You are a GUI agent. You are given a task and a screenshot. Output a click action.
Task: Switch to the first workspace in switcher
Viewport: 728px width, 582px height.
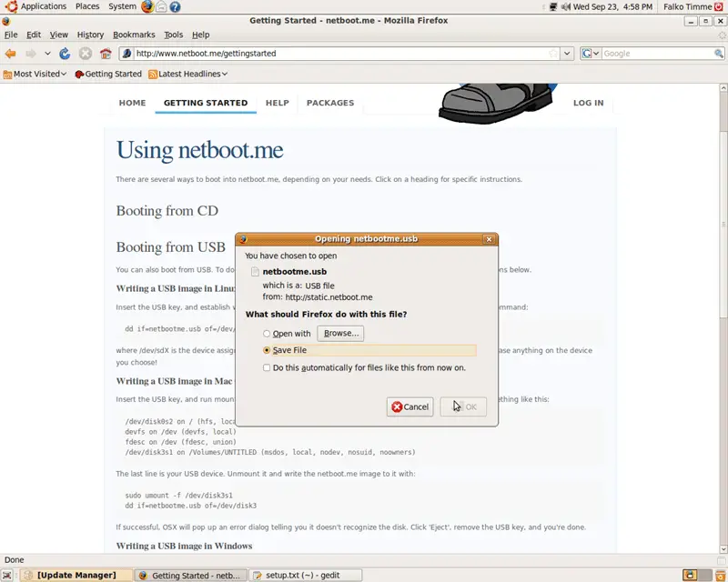tap(690, 576)
